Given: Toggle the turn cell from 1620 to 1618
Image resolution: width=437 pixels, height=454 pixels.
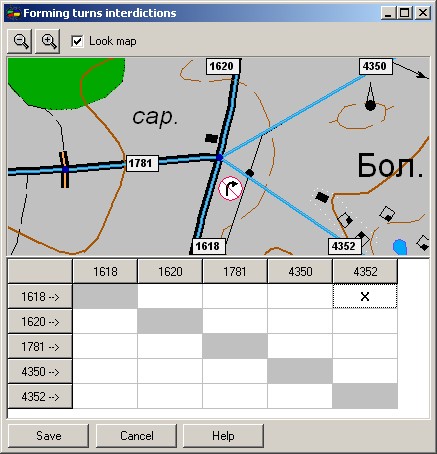Looking at the screenshot, I should (105, 321).
